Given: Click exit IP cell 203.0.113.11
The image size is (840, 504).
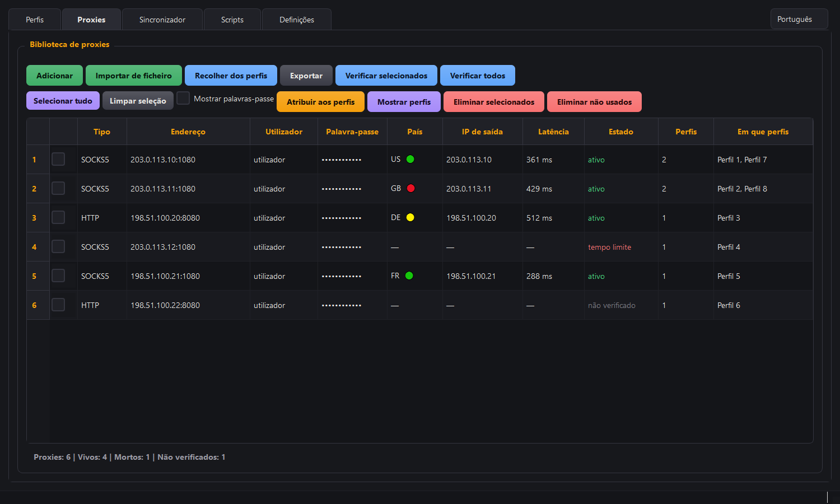Looking at the screenshot, I should 482,189.
